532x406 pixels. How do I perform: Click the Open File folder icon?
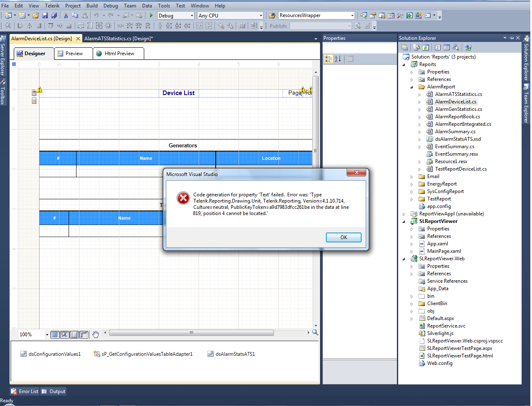coord(36,15)
